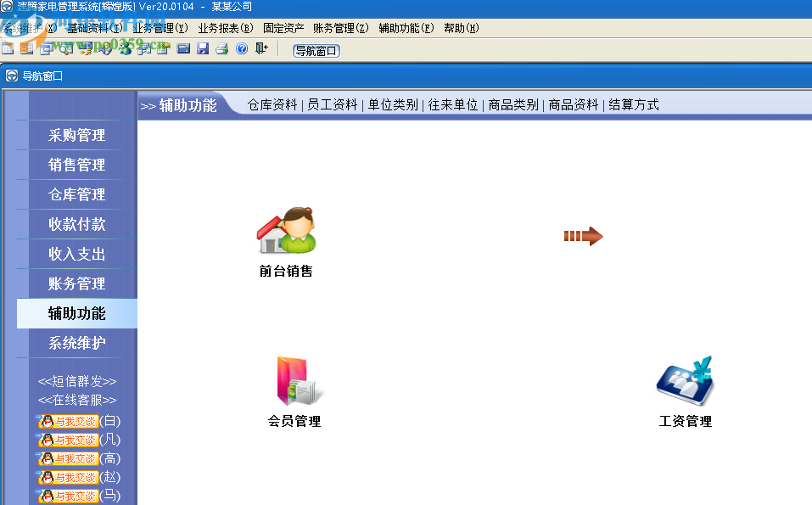Select 收款付款 in the sidebar
Image resolution: width=812 pixels, height=505 pixels.
coord(77,224)
